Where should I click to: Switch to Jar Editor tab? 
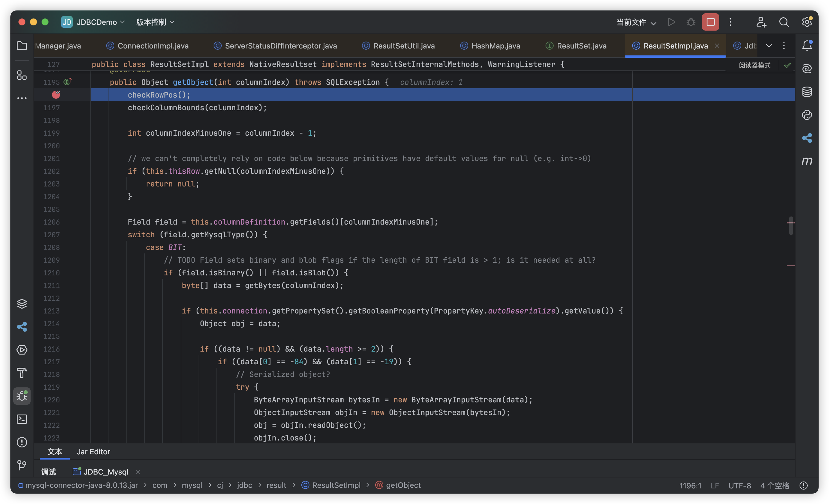pyautogui.click(x=94, y=451)
